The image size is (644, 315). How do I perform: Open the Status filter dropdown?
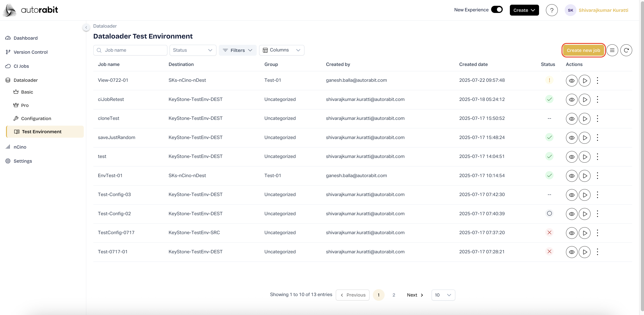point(193,50)
